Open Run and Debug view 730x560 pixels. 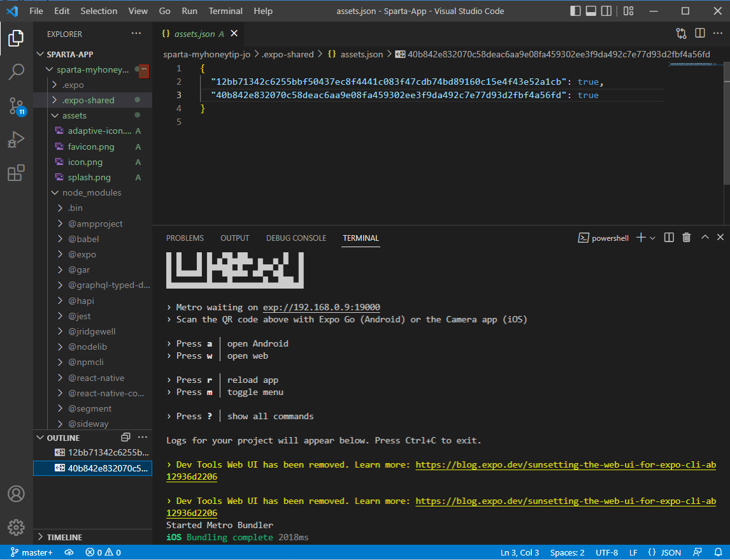[17, 139]
